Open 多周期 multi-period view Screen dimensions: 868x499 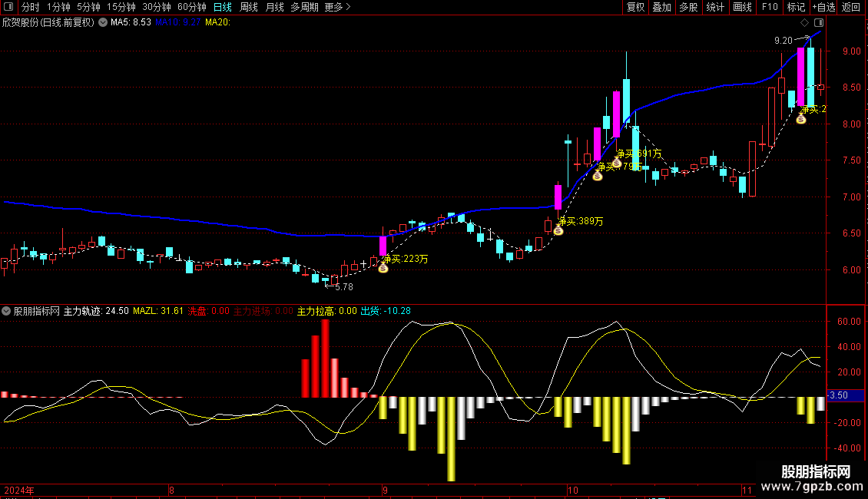[304, 7]
